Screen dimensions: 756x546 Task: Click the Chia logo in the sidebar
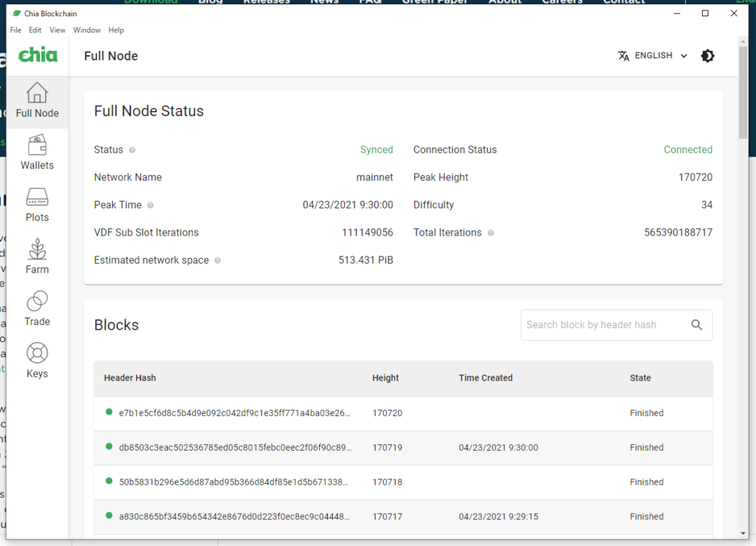point(38,55)
